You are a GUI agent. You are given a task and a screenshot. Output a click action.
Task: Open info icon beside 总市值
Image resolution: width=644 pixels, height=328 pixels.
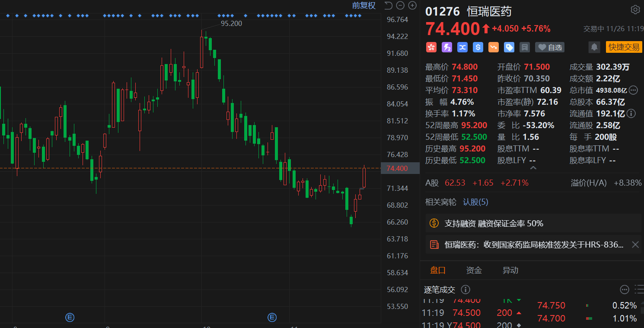pos(633,90)
